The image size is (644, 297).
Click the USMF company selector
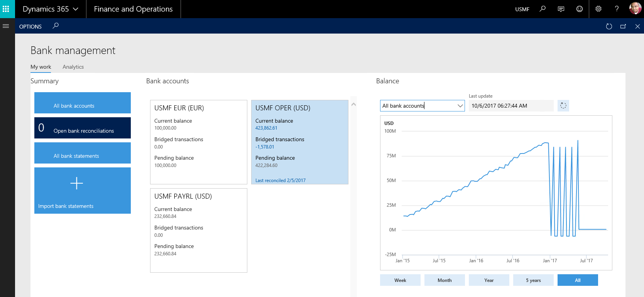pyautogui.click(x=522, y=9)
